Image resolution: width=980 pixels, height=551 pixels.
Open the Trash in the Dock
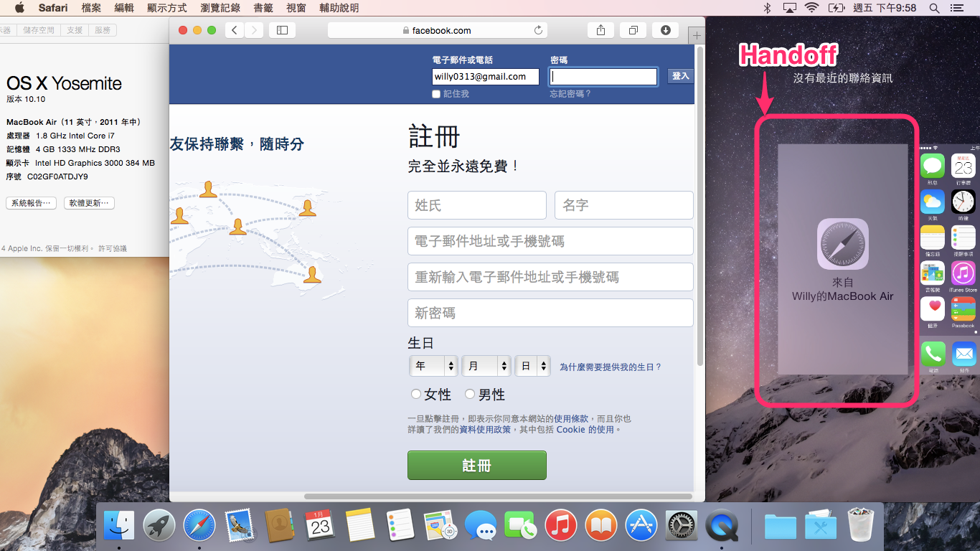click(861, 525)
